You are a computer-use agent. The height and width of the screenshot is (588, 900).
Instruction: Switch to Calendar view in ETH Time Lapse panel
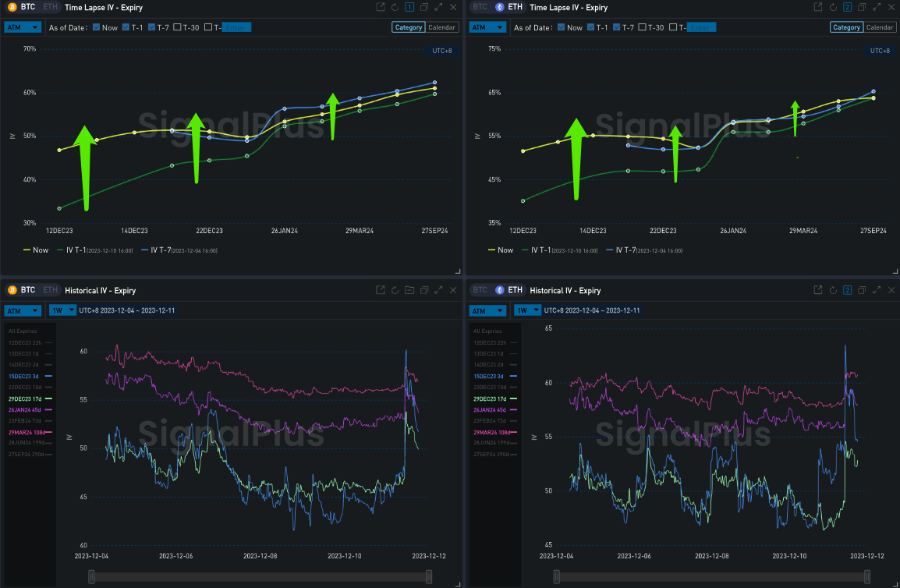pyautogui.click(x=880, y=27)
